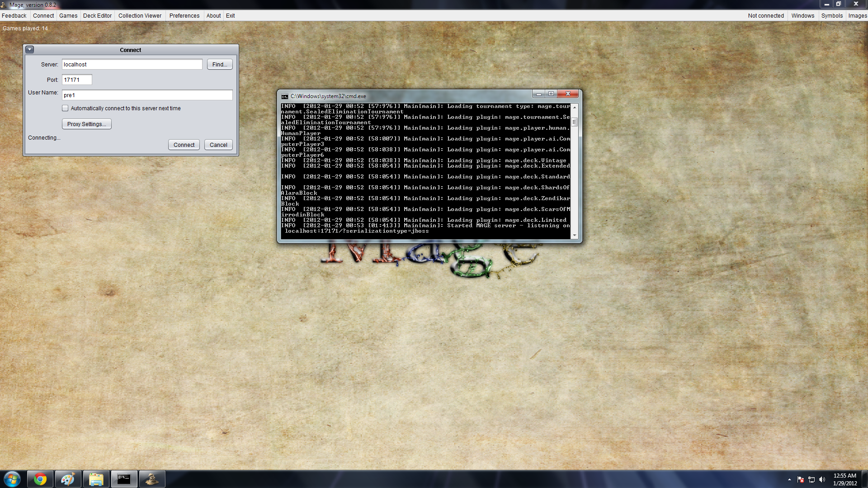The image size is (868, 488).
Task: Open Preferences
Action: [x=184, y=16]
